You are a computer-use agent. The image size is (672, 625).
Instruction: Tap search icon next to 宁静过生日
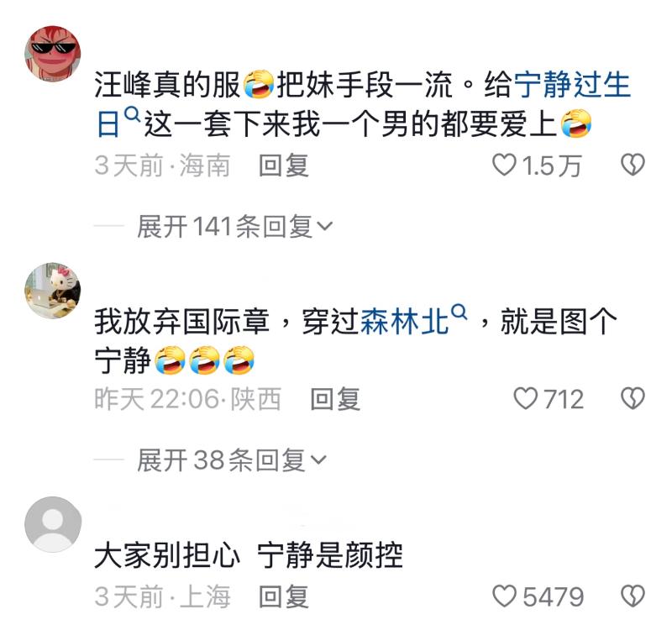tap(132, 114)
